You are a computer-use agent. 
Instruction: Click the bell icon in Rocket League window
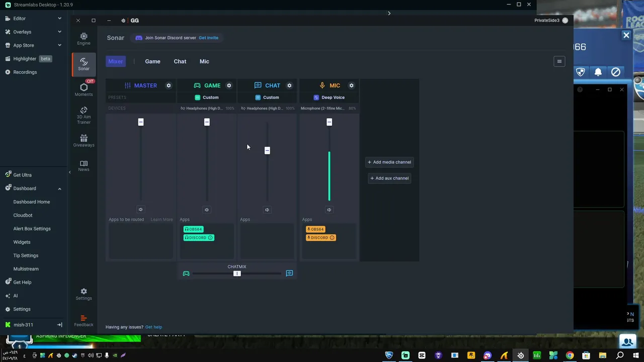pyautogui.click(x=598, y=72)
